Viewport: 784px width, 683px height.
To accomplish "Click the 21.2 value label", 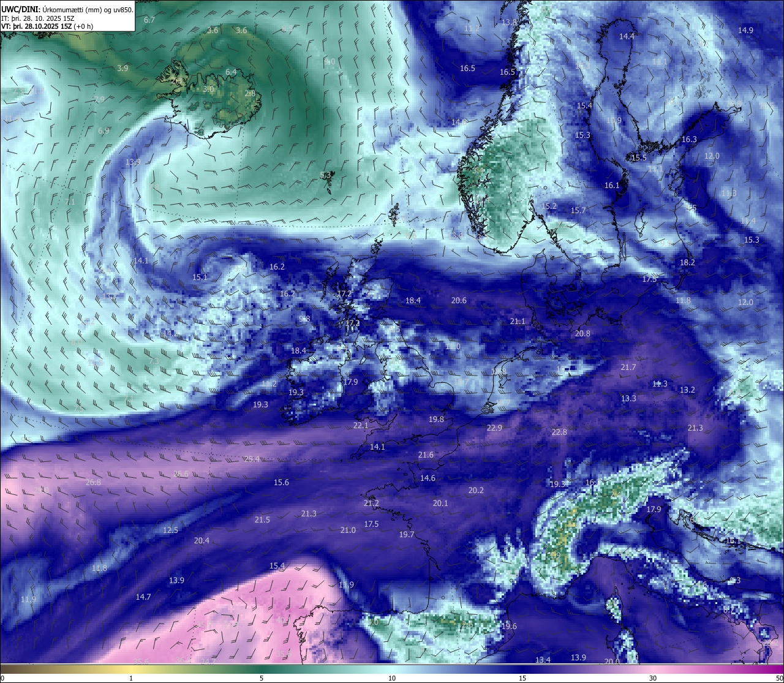I will coord(371,504).
